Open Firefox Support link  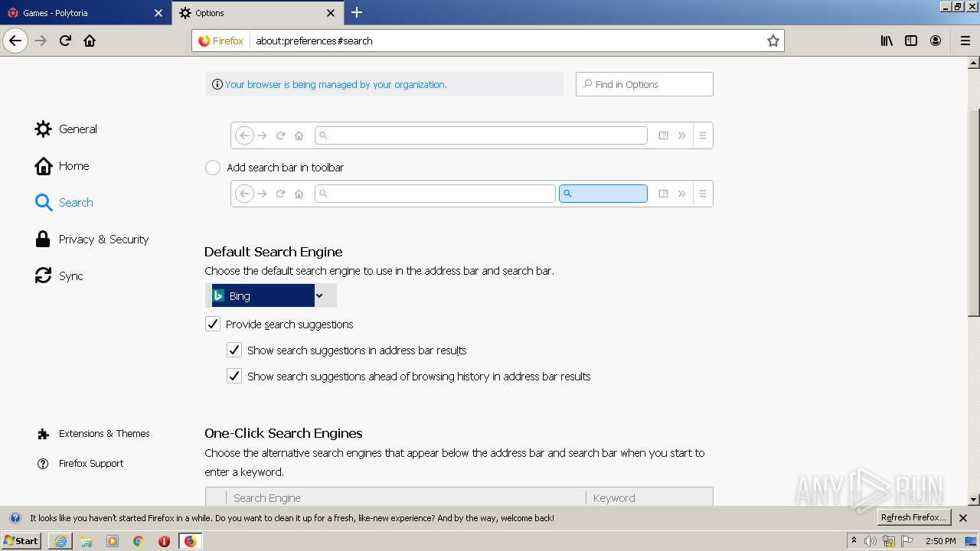click(80, 463)
